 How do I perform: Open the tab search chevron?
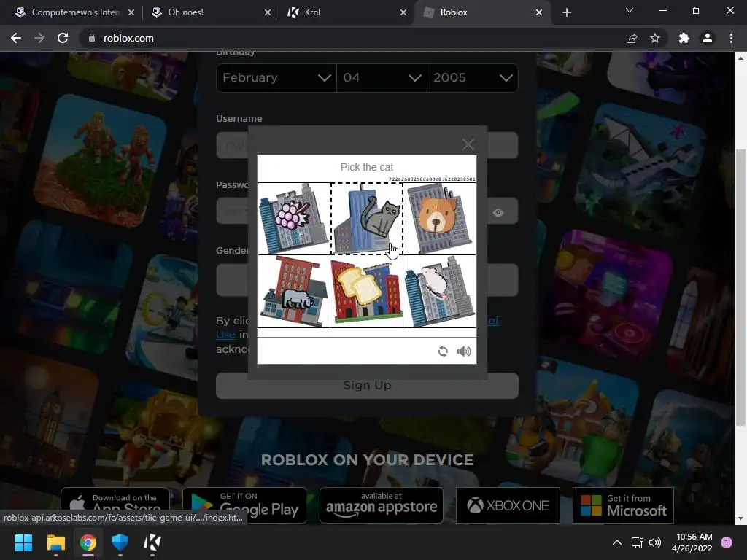tap(630, 10)
